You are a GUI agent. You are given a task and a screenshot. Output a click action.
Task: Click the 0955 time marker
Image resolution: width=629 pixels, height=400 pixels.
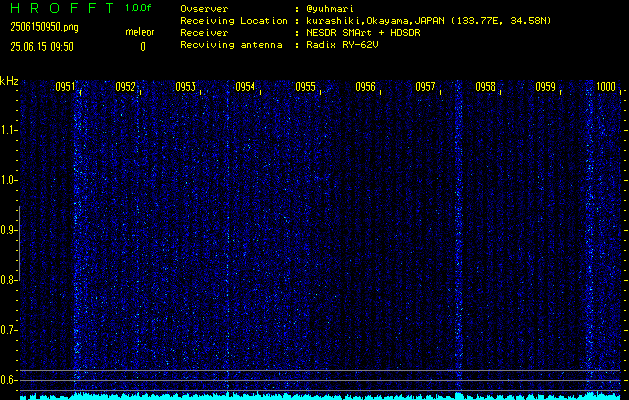(305, 87)
